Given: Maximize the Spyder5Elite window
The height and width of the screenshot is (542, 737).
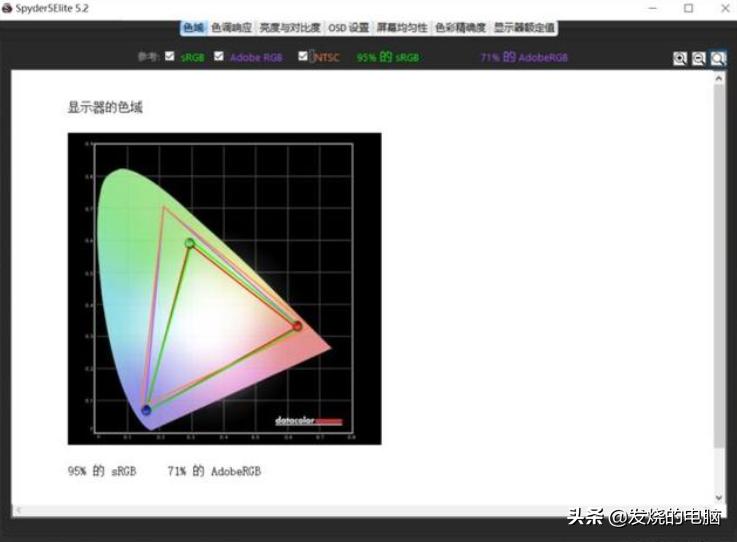Looking at the screenshot, I should coord(689,8).
